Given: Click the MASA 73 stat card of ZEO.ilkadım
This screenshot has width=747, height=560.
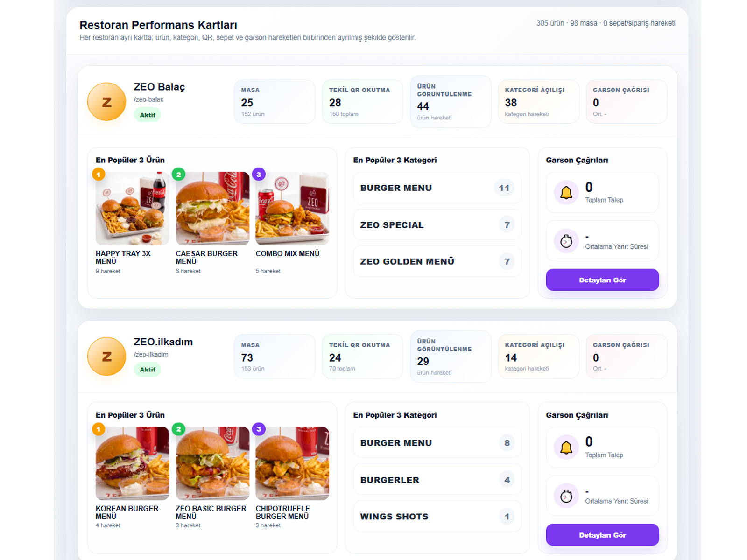Looking at the screenshot, I should [275, 357].
